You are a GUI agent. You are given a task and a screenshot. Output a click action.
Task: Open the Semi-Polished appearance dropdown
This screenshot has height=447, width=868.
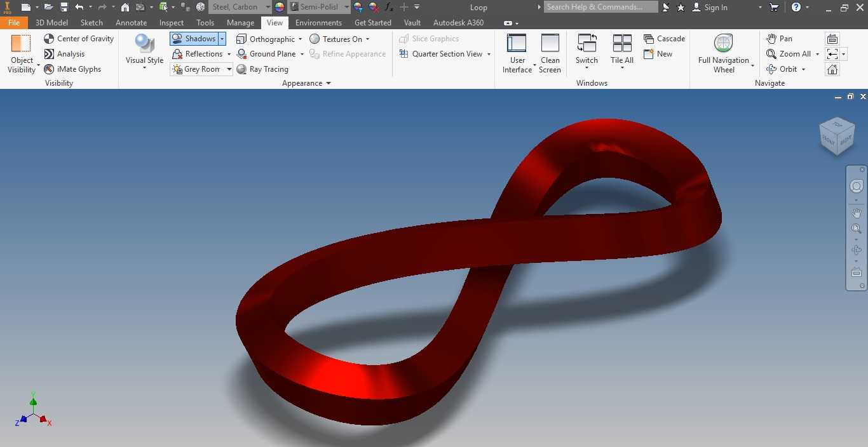(x=346, y=7)
